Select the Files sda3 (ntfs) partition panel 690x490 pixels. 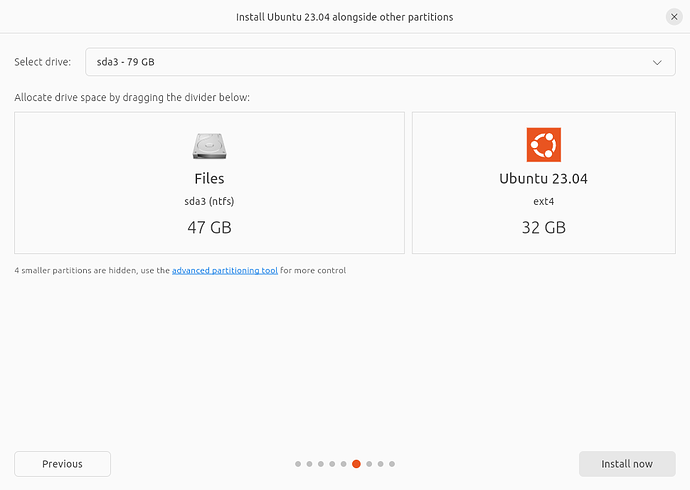click(x=209, y=183)
